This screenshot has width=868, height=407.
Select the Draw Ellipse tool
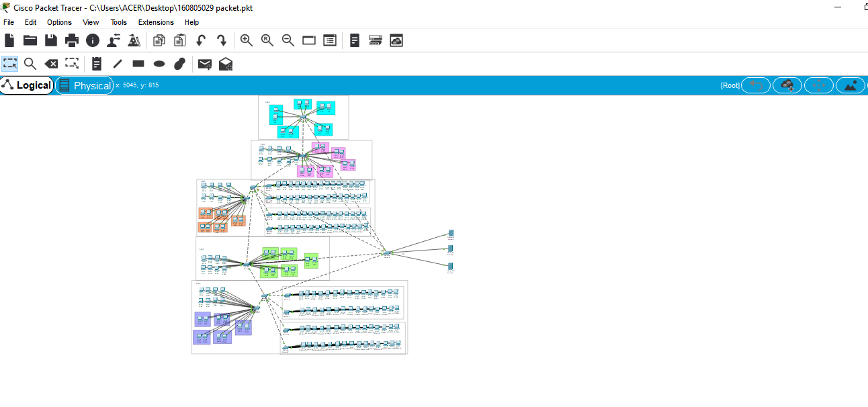tap(159, 64)
